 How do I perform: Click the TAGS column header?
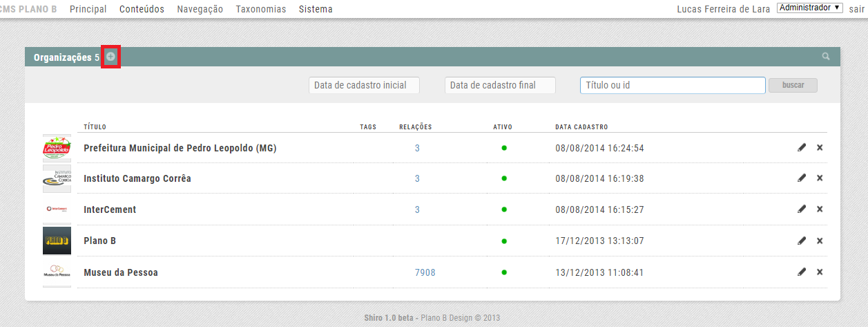368,127
